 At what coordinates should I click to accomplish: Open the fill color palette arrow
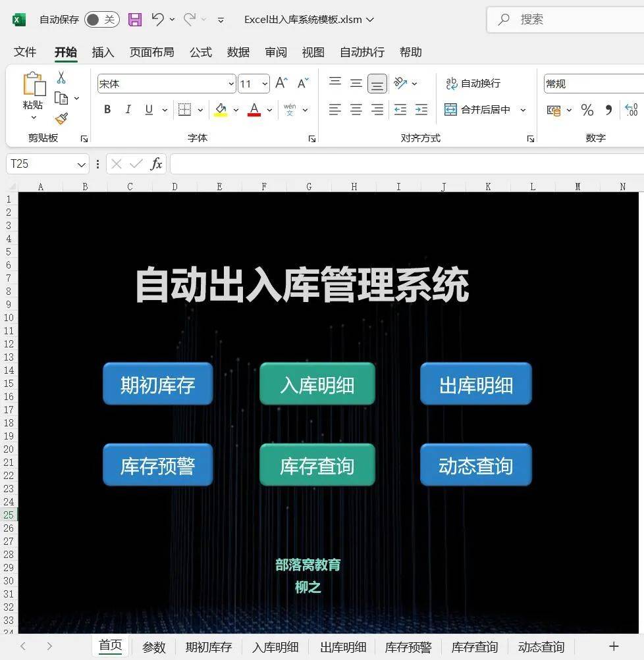(x=236, y=110)
